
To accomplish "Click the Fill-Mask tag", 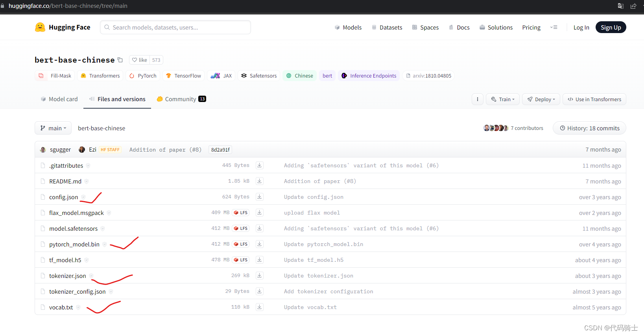I will coord(55,76).
